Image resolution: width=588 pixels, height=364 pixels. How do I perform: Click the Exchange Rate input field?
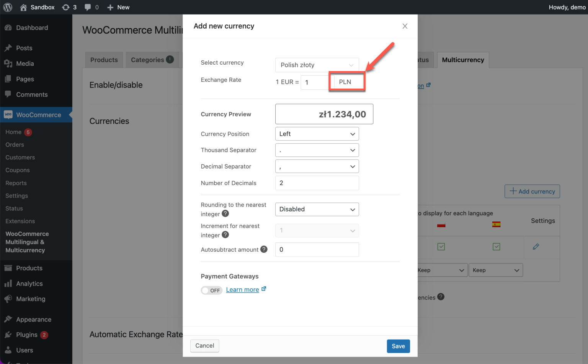(315, 82)
